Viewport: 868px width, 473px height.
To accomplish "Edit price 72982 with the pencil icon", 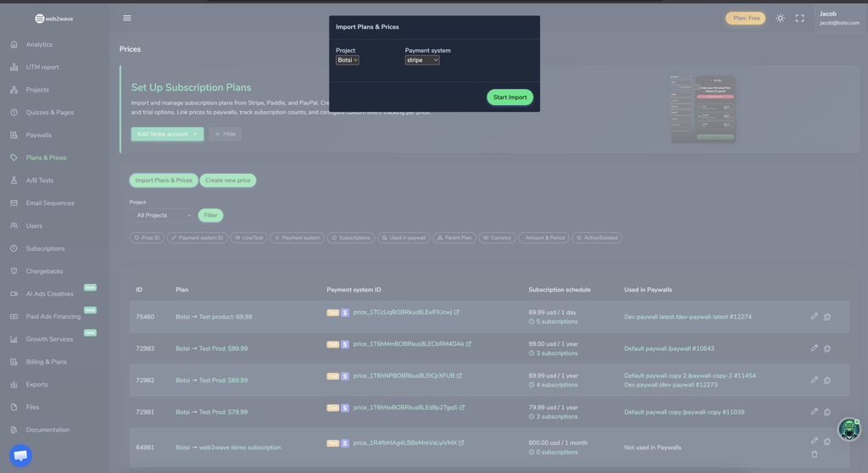I will (815, 380).
